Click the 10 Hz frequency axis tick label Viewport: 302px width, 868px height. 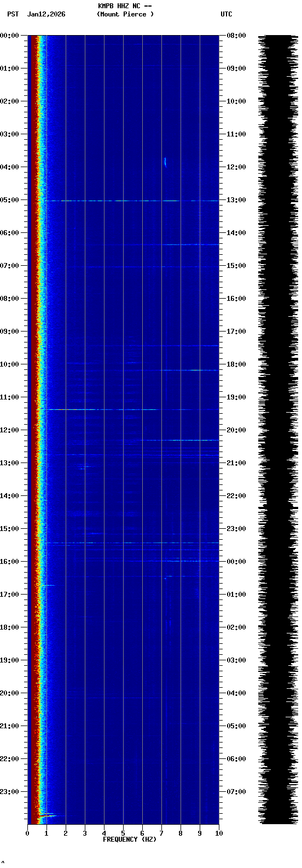[219, 833]
